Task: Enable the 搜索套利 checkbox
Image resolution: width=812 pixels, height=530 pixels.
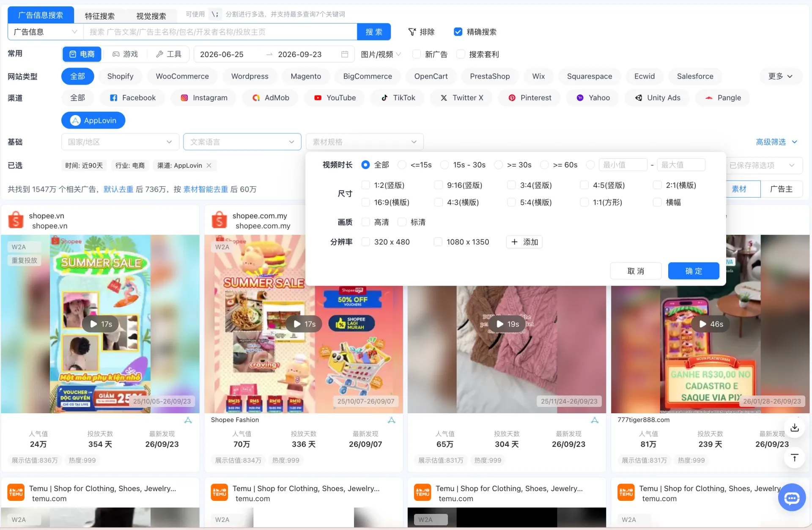Action: (461, 54)
